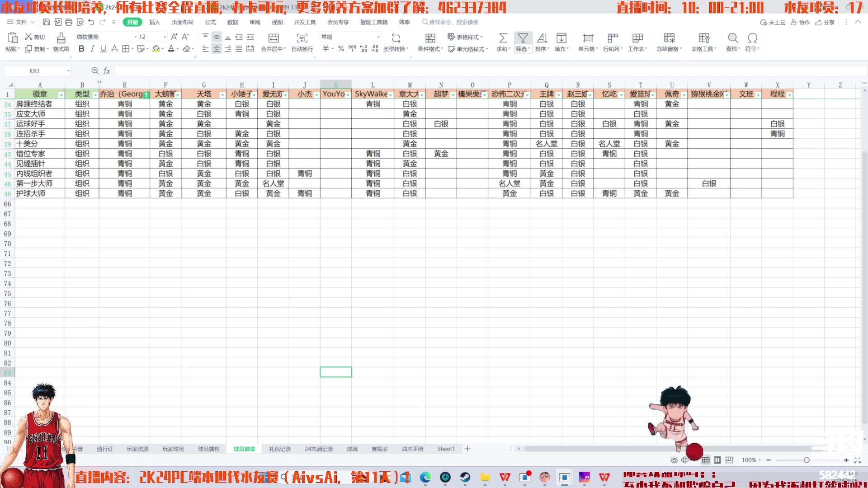
Task: Click the Symbol (符号) omega icon
Action: (x=752, y=38)
